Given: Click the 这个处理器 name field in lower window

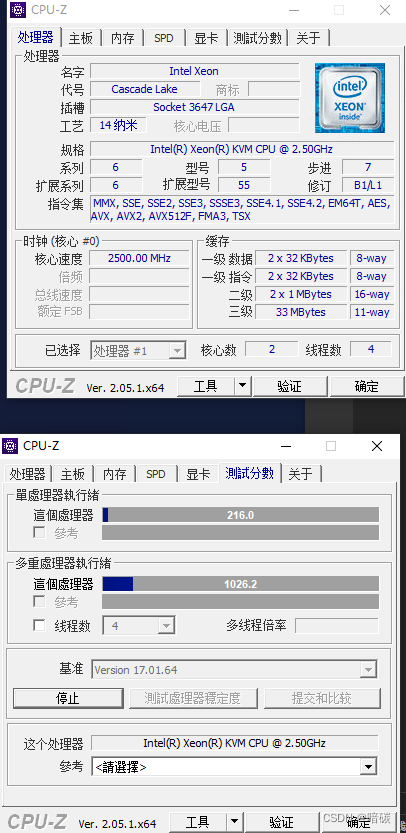Looking at the screenshot, I should coord(234,743).
